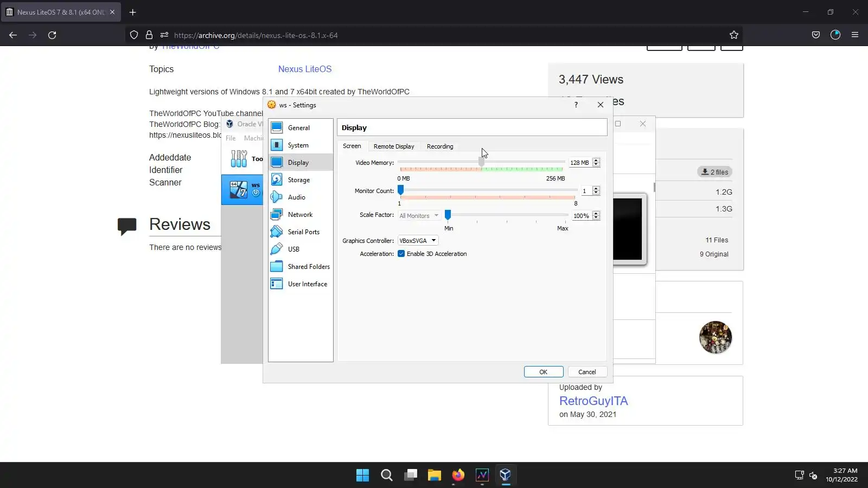This screenshot has width=868, height=488.
Task: Open Task View on taskbar
Action: pos(411,476)
